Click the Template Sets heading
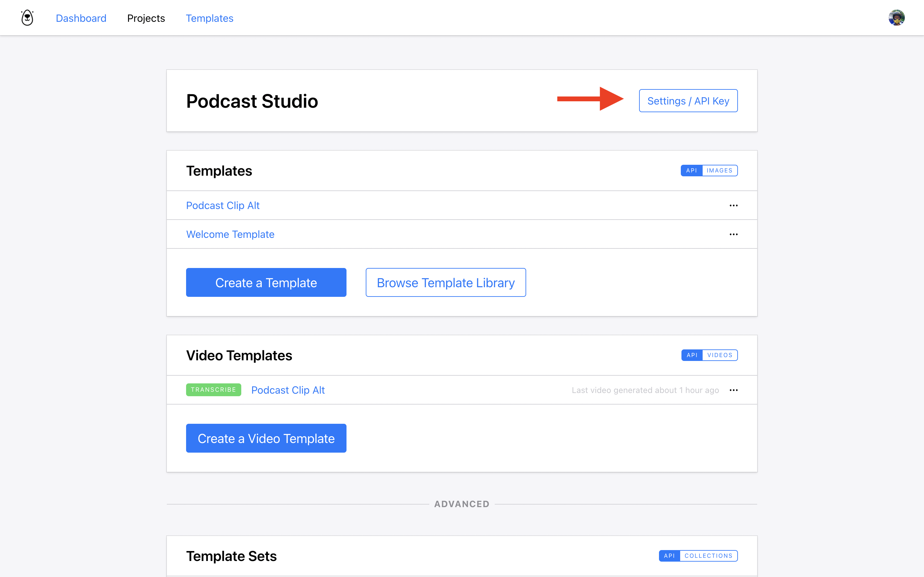924x577 pixels. pyautogui.click(x=231, y=556)
